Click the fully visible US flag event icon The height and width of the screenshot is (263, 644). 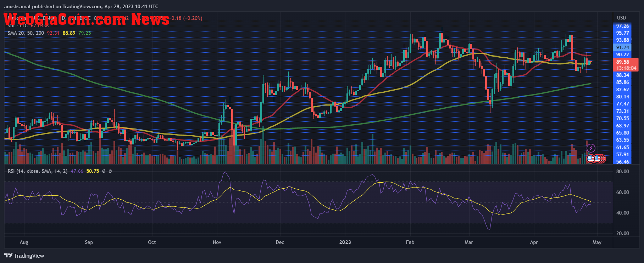(591, 159)
